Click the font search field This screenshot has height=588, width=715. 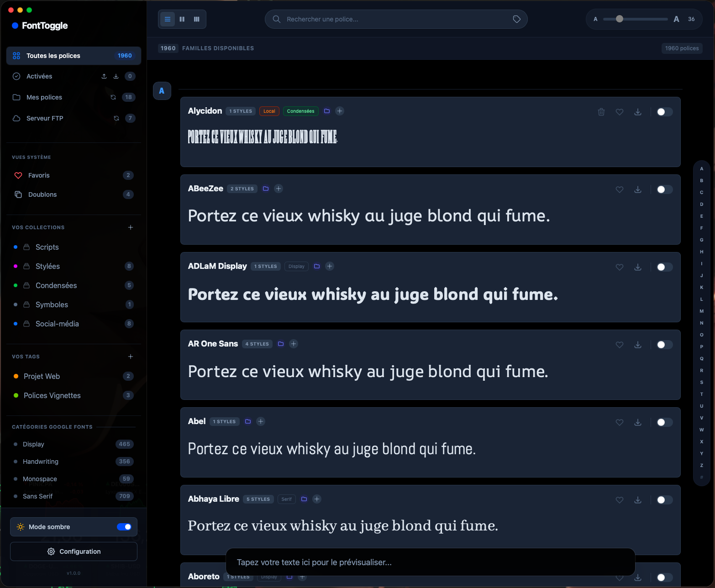[396, 19]
